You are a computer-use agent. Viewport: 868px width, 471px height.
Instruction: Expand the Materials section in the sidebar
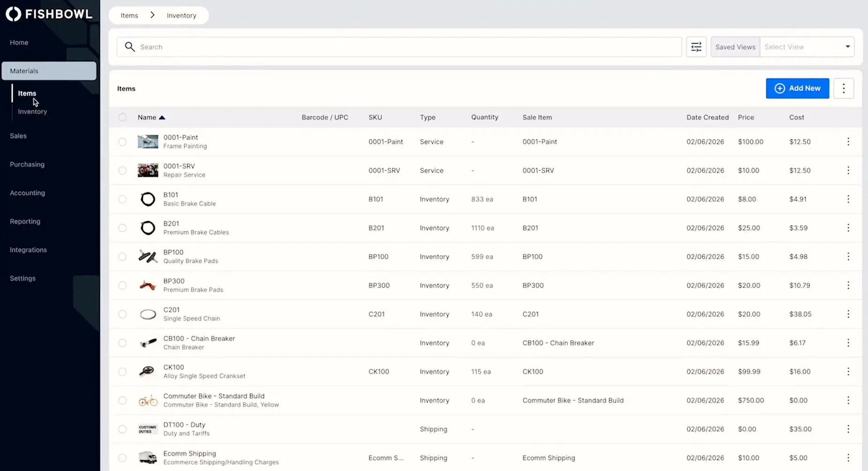point(23,71)
